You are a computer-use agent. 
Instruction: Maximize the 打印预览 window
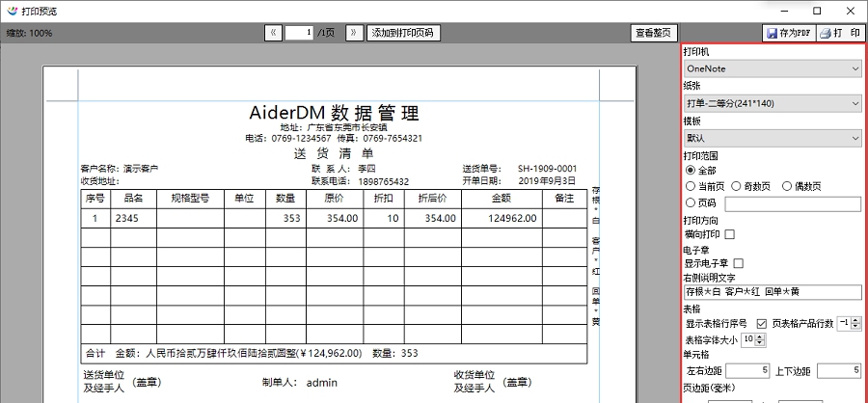(817, 11)
